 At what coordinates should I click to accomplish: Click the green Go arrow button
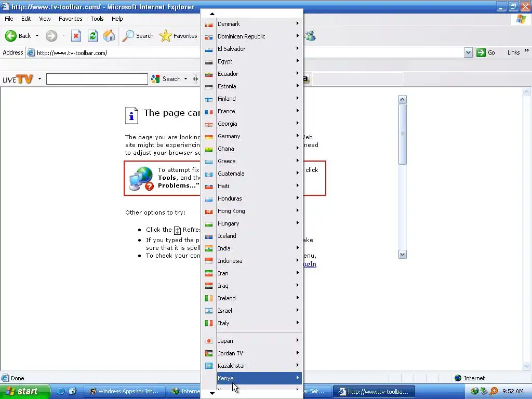pyautogui.click(x=481, y=52)
